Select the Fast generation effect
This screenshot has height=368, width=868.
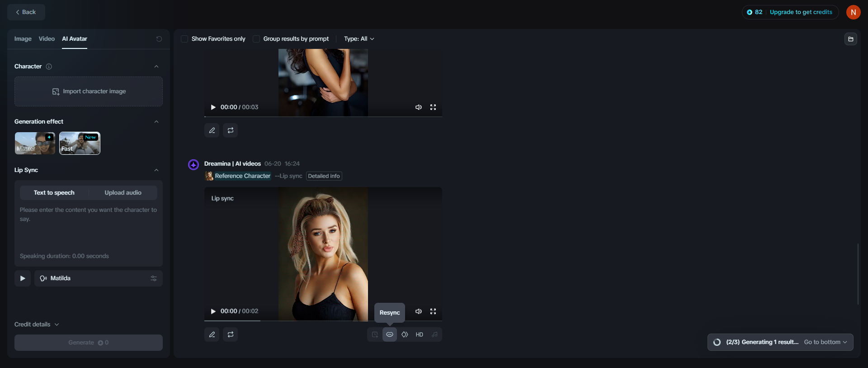(x=80, y=143)
